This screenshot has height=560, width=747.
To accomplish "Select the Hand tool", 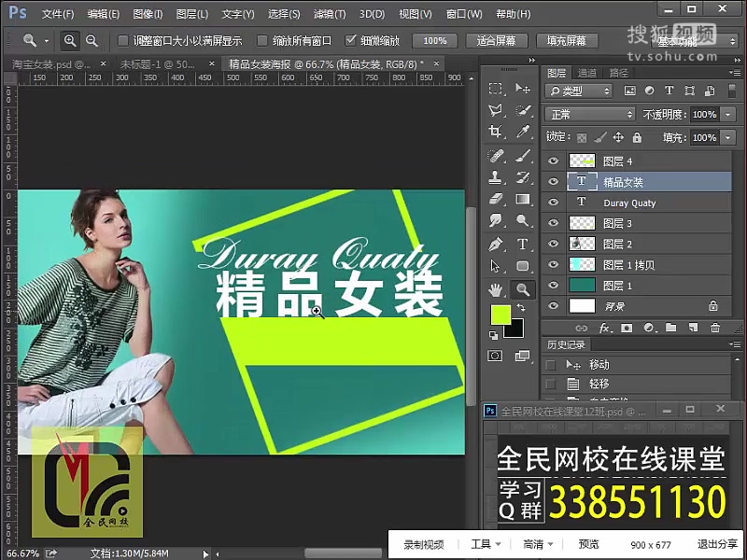I will click(x=496, y=289).
